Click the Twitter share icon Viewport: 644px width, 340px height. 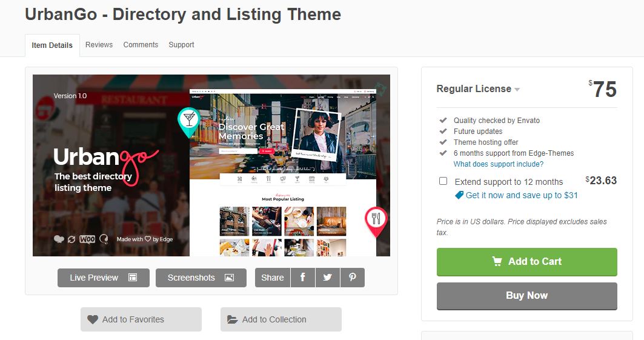point(327,278)
